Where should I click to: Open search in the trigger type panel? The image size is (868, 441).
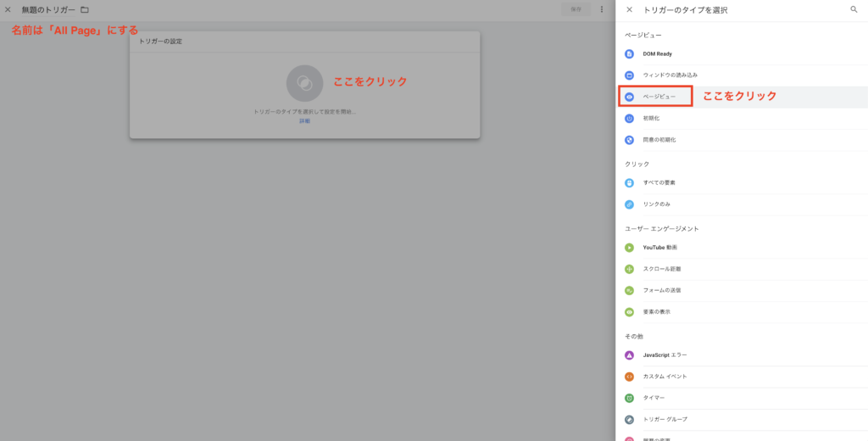pyautogui.click(x=854, y=9)
